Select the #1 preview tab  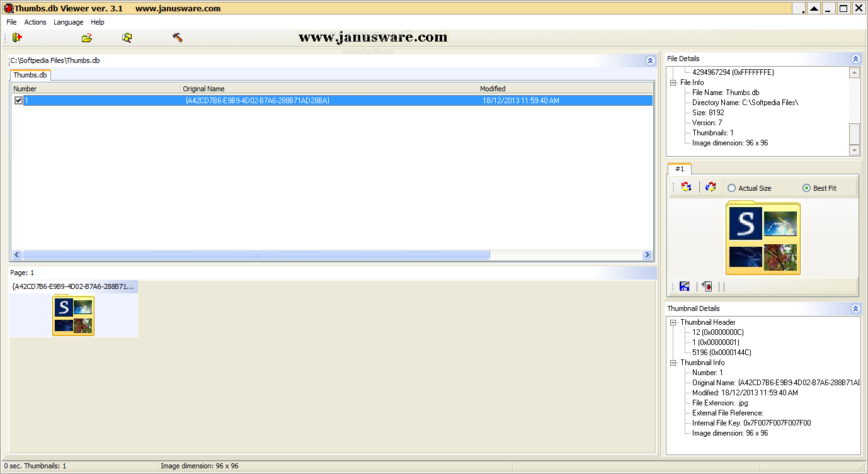[680, 169]
